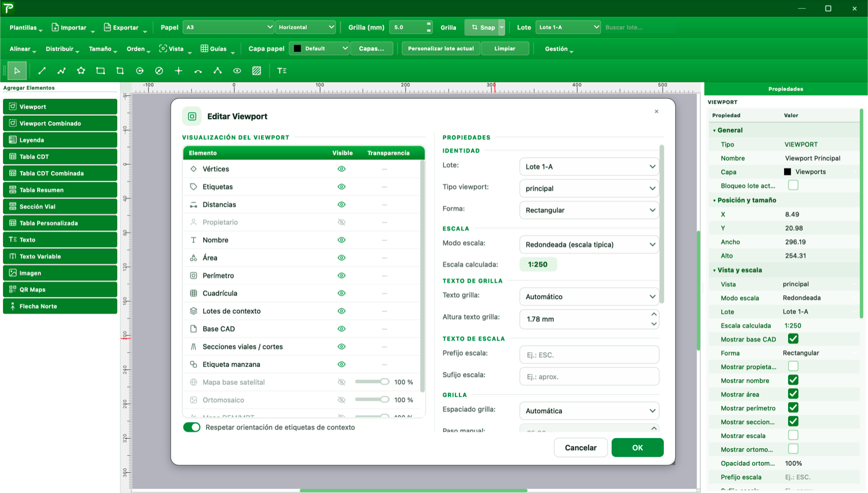Open Forma dropdown in dialog
The height and width of the screenshot is (493, 868).
point(589,210)
